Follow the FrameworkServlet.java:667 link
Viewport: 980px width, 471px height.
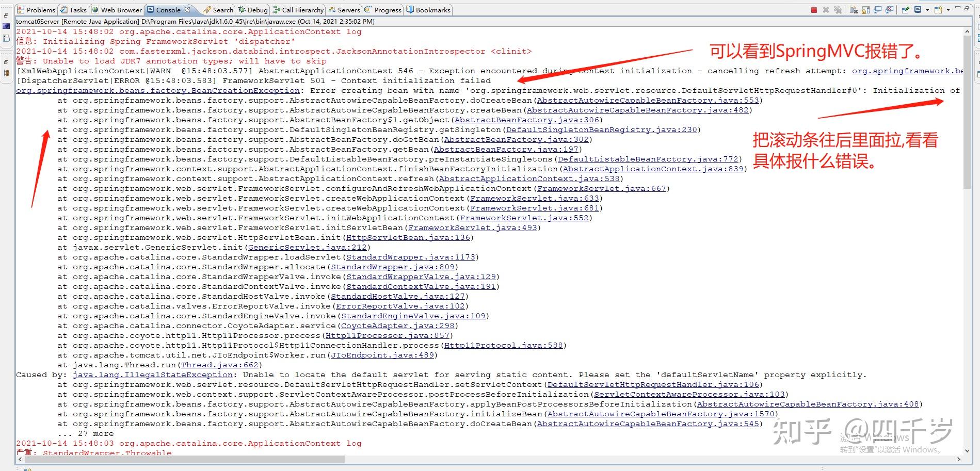click(x=602, y=188)
